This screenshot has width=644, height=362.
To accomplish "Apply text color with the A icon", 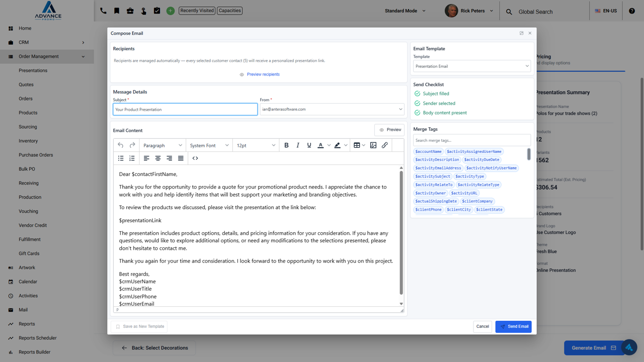I will (x=320, y=145).
